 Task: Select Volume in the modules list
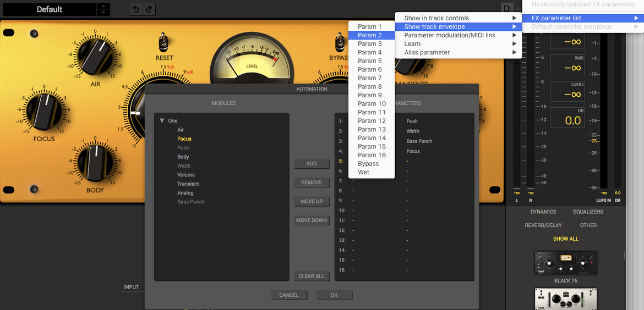click(x=186, y=175)
